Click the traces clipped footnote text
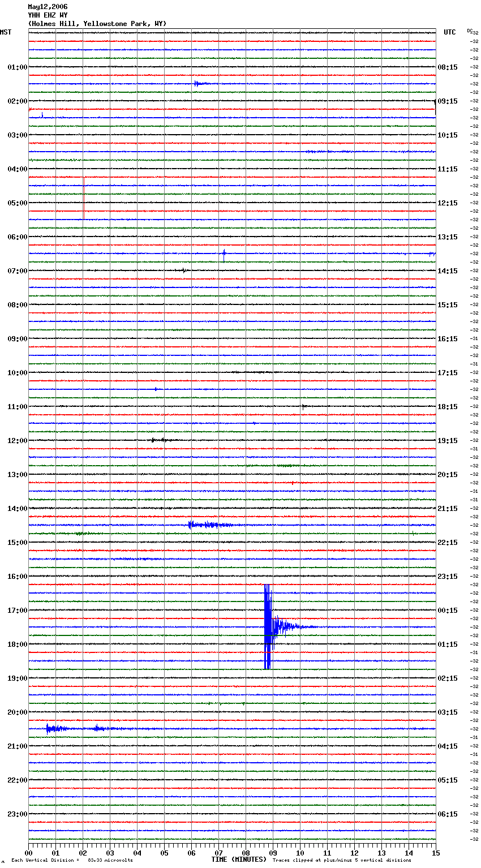This screenshot has height=868, width=481. tap(342, 861)
